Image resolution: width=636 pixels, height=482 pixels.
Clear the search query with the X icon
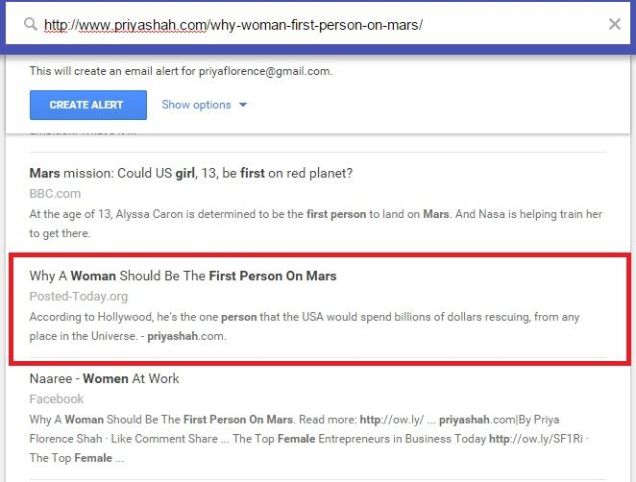(614, 24)
